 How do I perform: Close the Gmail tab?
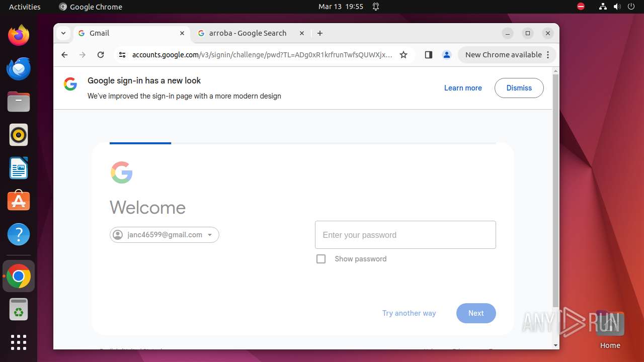click(x=182, y=33)
